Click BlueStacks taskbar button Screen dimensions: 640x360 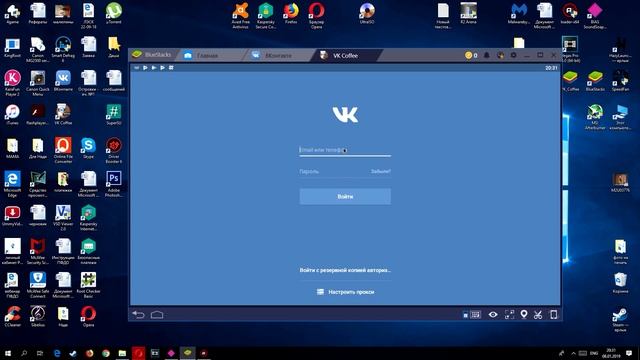[187, 353]
